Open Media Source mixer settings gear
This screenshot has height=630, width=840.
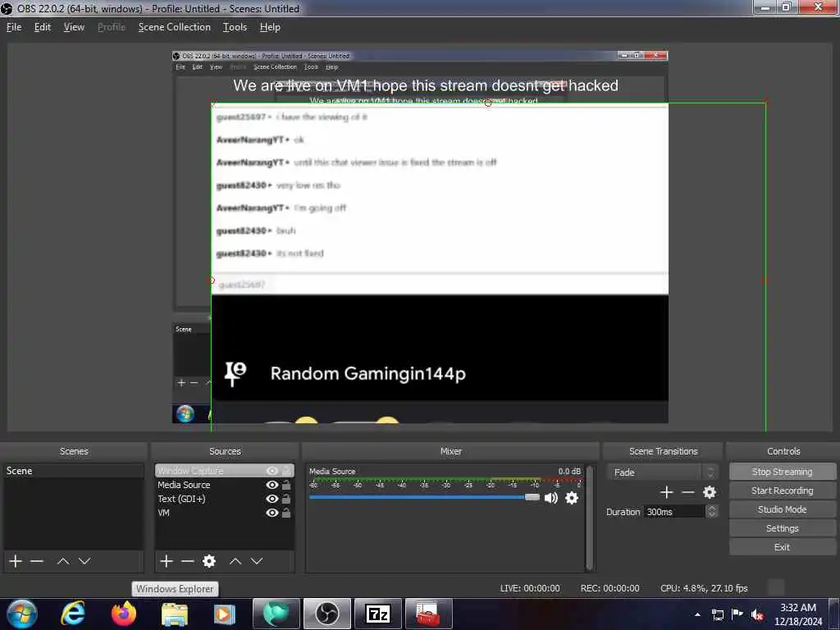click(x=572, y=498)
